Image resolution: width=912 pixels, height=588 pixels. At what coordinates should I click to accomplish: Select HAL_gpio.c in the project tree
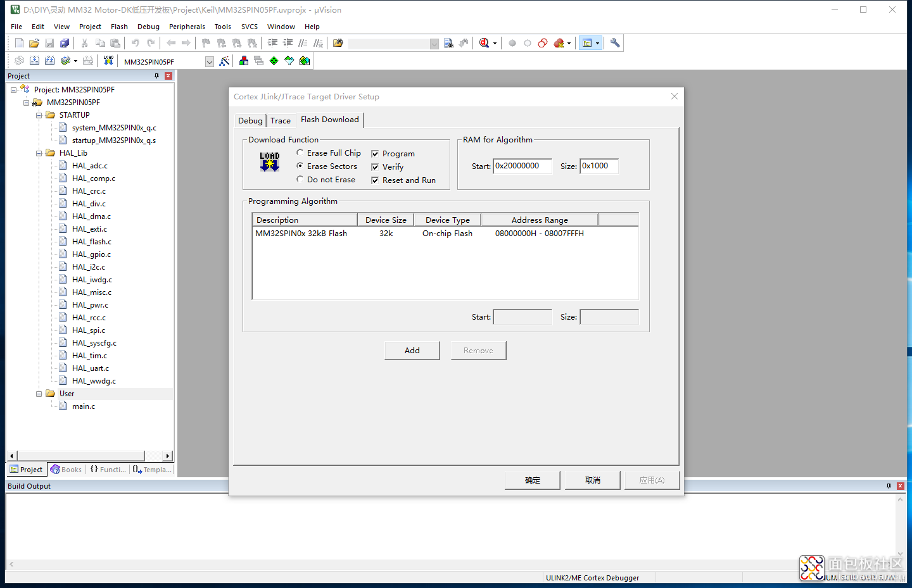click(x=91, y=254)
